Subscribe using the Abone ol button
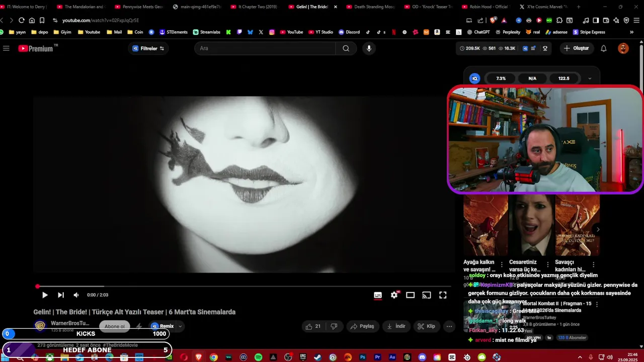 [x=115, y=326]
